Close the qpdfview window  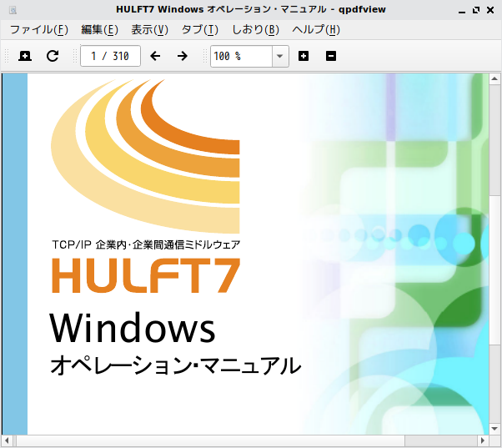[490, 10]
